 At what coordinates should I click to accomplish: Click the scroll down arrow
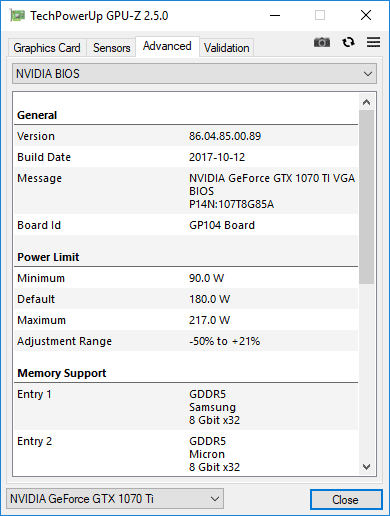click(366, 467)
